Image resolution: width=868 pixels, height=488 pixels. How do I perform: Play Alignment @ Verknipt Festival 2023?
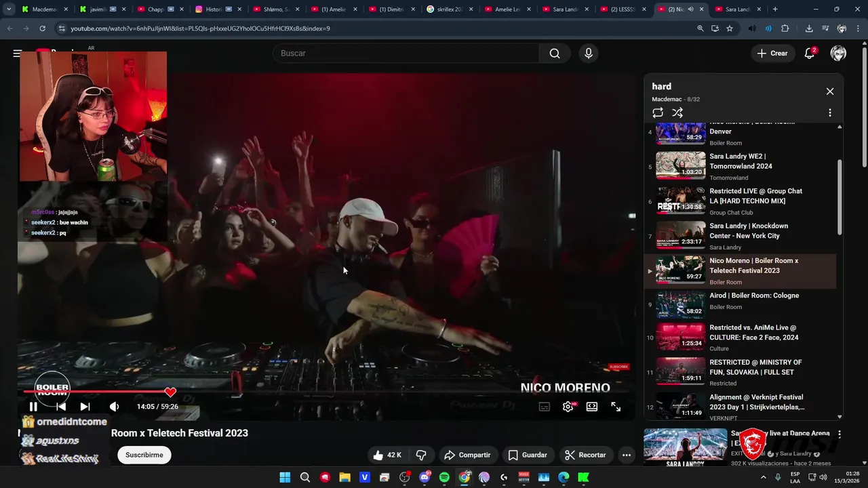[740, 407]
